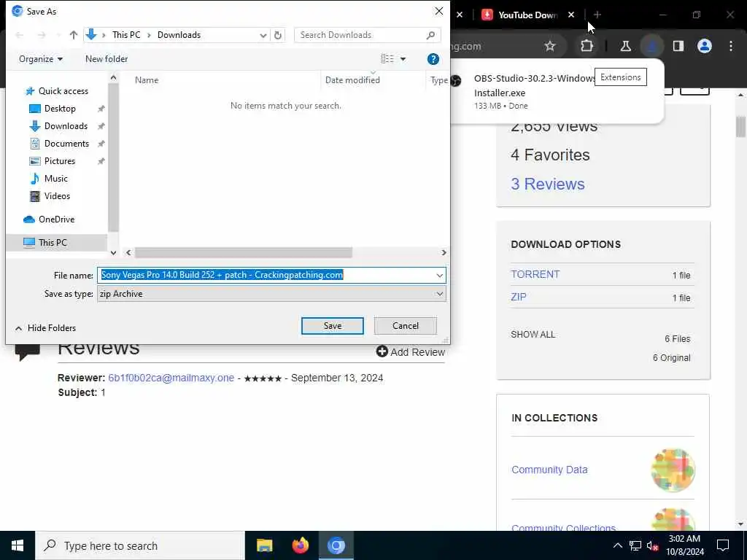Click the web page vertical scrollbar thumb
Screen dimensions: 747x560
[740, 126]
